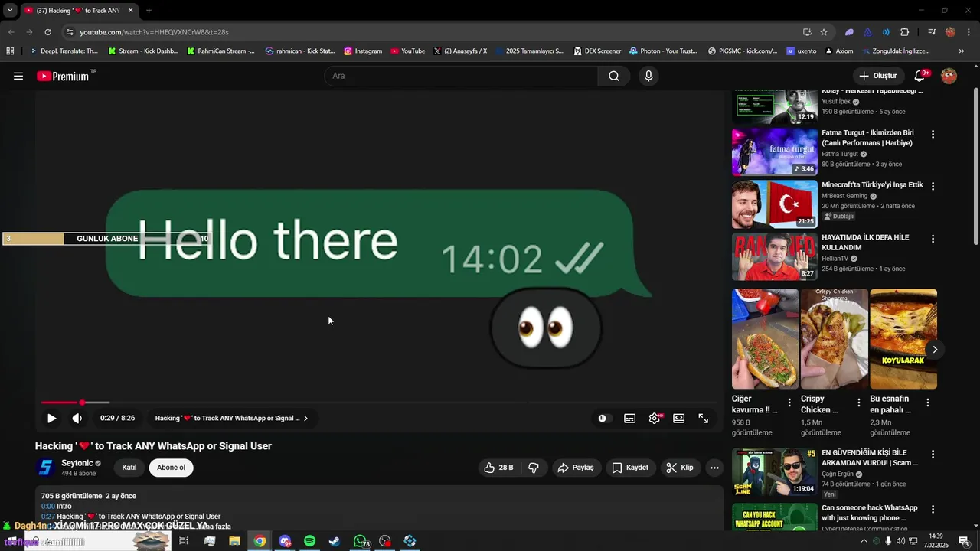This screenshot has width=980, height=551.
Task: Open tab search dropdown arrow
Action: [10, 11]
